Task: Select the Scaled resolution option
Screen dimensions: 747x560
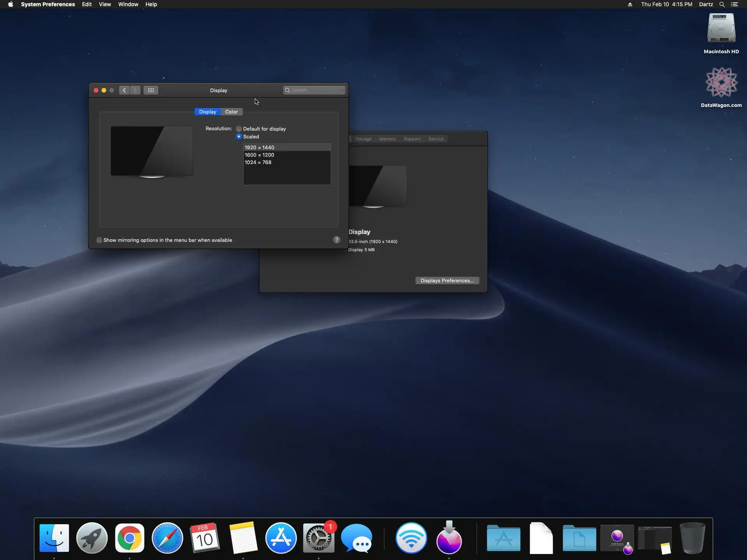Action: 239,136
